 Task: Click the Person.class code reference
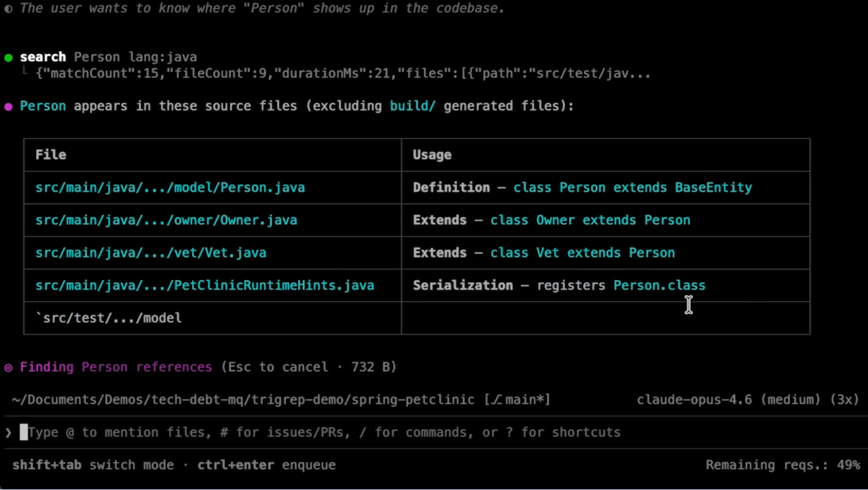[659, 285]
